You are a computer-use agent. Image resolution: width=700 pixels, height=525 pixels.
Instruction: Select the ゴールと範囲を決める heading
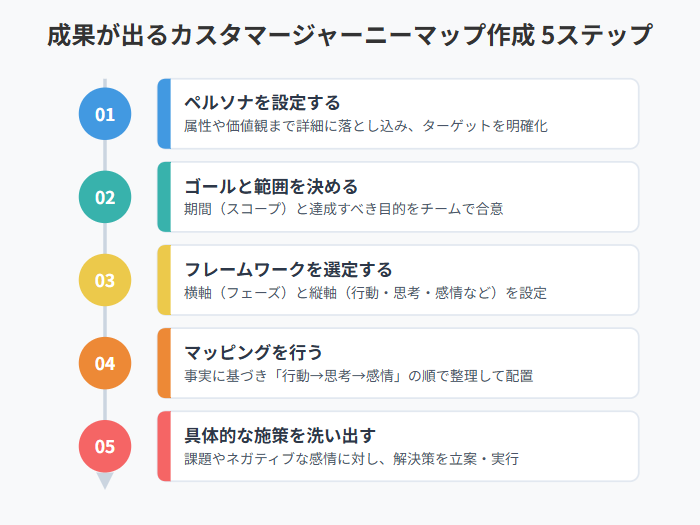[x=271, y=186]
